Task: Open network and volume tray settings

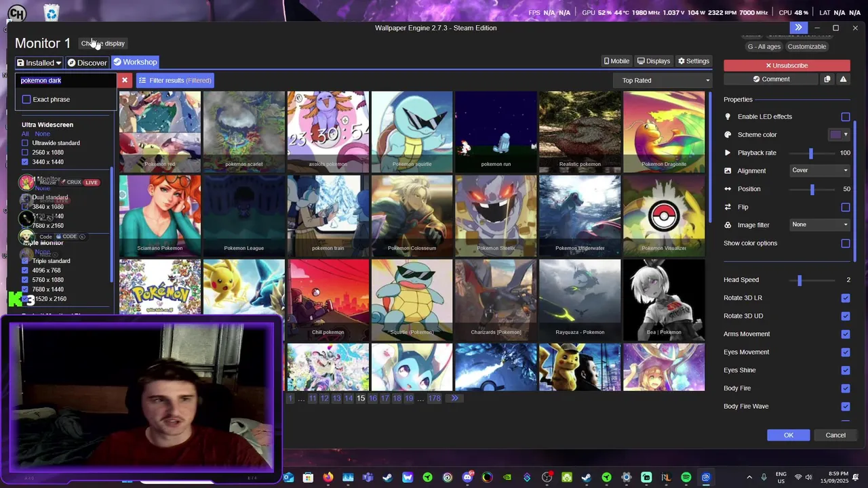Action: (804, 478)
